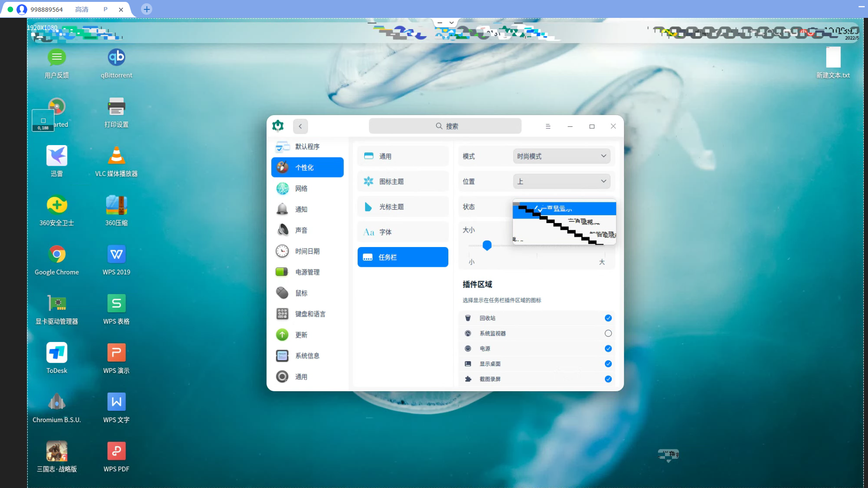This screenshot has height=488, width=868.
Task: Click the taskbar 大小 slider handle
Action: point(487,245)
